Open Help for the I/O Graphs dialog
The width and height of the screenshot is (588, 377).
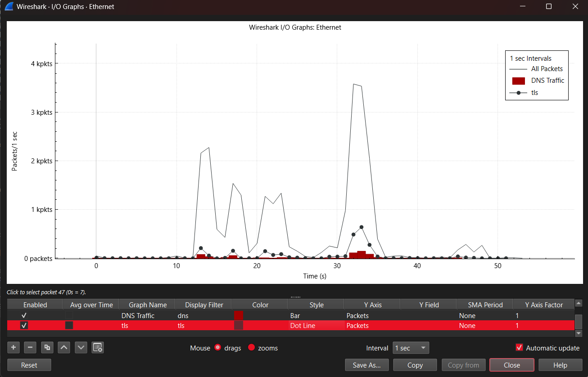click(560, 365)
